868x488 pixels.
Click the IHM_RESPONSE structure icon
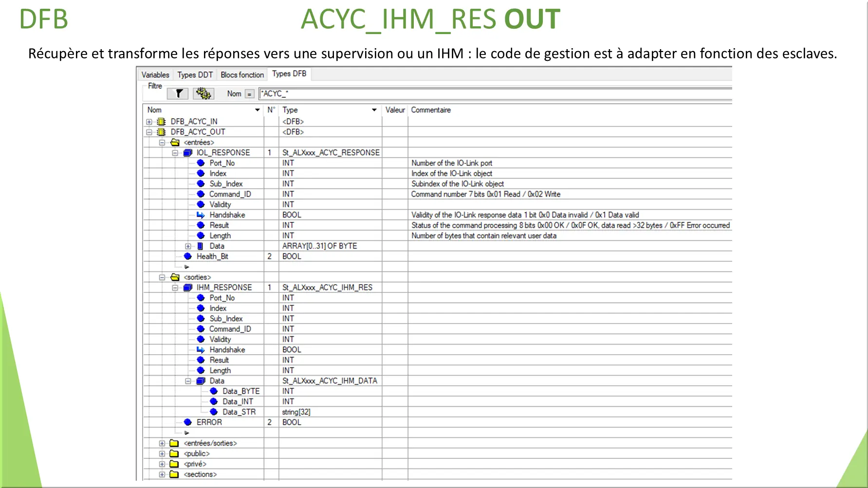pyautogui.click(x=188, y=288)
